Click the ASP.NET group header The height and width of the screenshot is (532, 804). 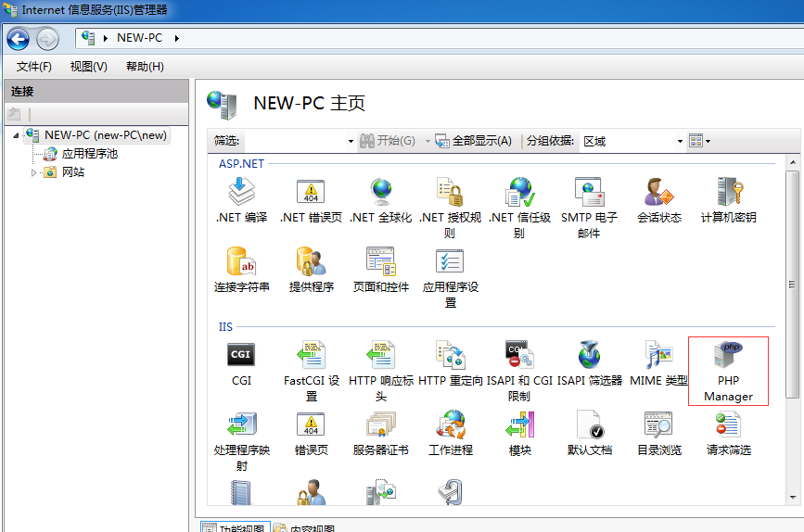pyautogui.click(x=241, y=163)
